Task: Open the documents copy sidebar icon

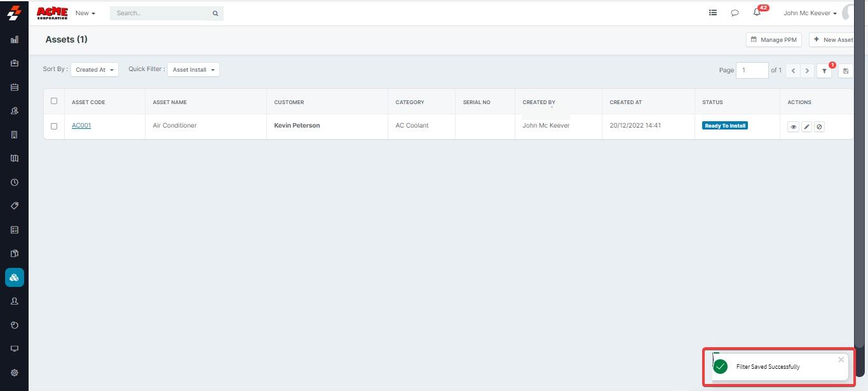Action: 14,254
